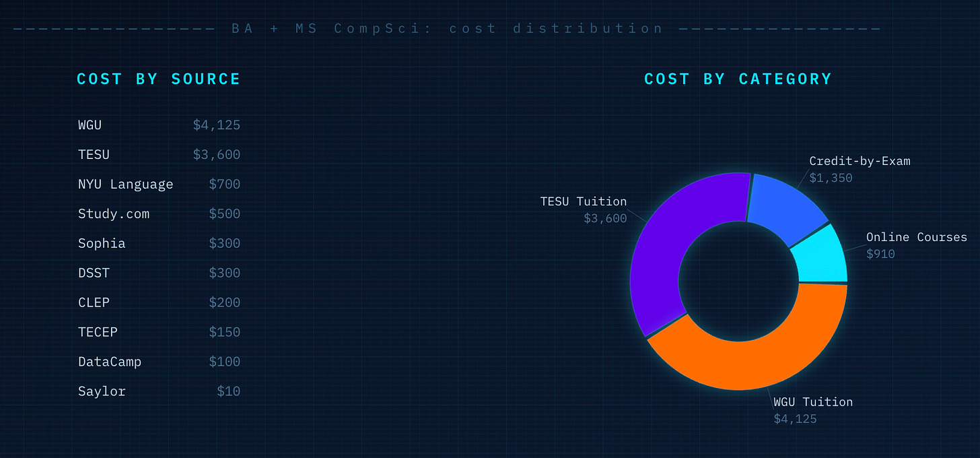Select $4,125 under the WGU Tuition chart label
Screen dimensions: 980x458
[x=795, y=419]
